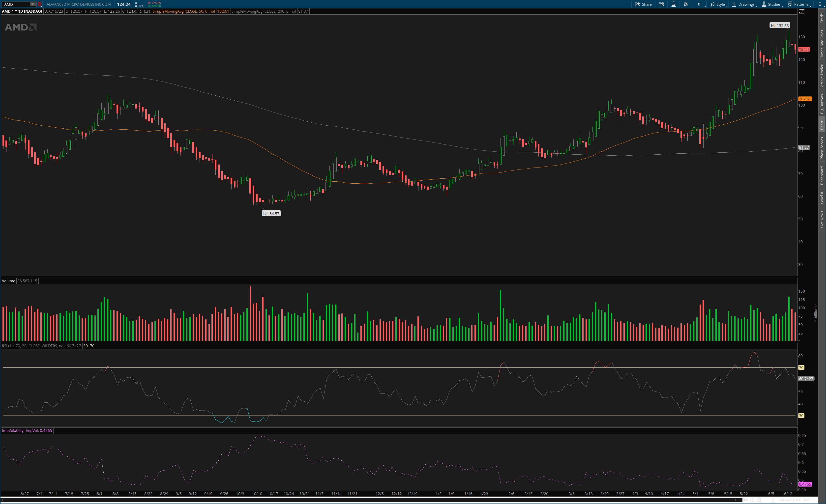Click the ask price A: 124.98

[154, 6]
